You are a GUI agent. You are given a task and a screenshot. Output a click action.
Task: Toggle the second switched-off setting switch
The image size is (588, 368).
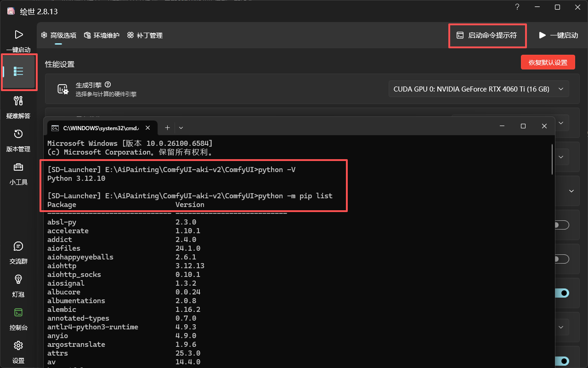[561, 259]
